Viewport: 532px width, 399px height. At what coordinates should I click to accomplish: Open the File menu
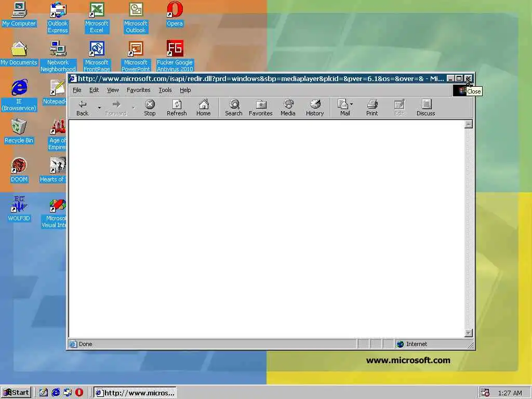click(77, 90)
